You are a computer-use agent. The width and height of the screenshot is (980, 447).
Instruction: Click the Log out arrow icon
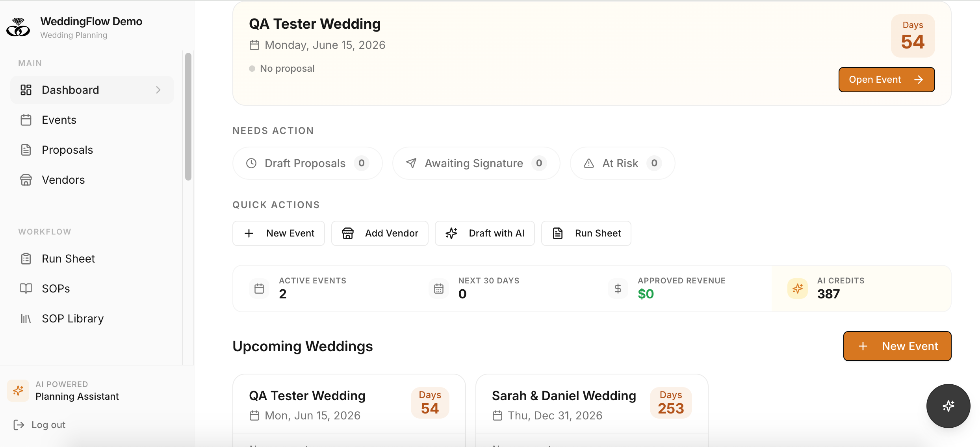click(19, 425)
